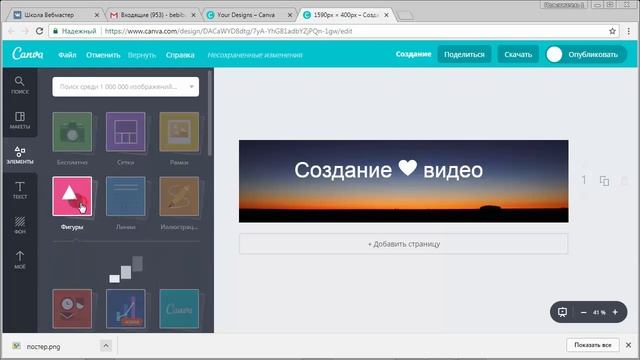This screenshot has width=640, height=360.
Task: Click Отменить to undo
Action: point(103,55)
